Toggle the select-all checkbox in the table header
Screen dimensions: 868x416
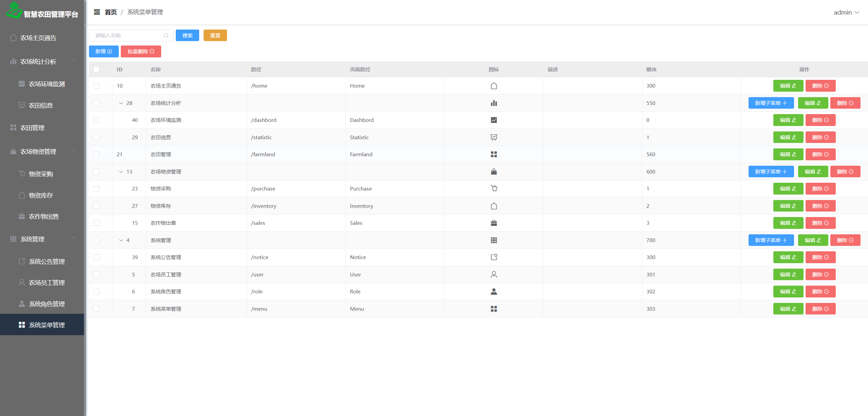(x=96, y=70)
